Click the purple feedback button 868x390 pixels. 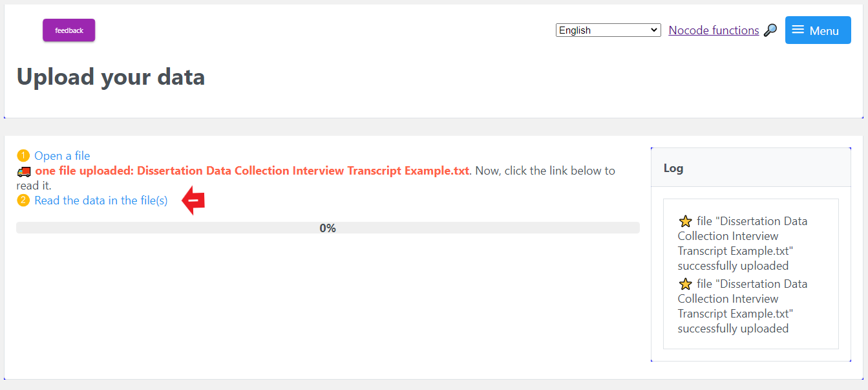tap(69, 30)
